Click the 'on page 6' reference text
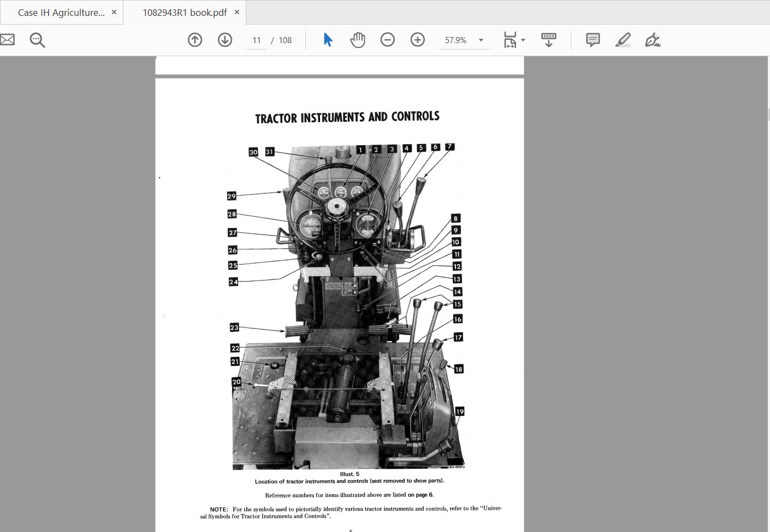Screen dimensions: 770x532 (x=420, y=495)
